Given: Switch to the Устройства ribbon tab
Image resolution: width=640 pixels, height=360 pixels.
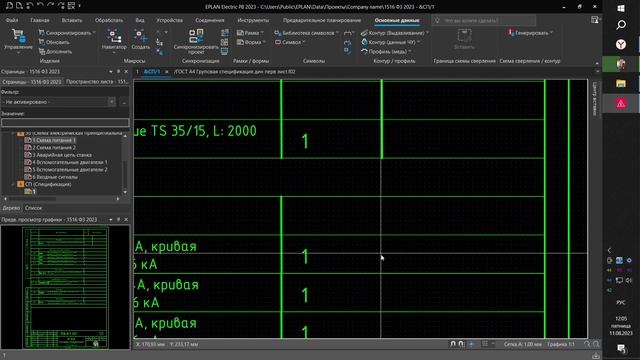Looking at the screenshot, I should point(169,20).
